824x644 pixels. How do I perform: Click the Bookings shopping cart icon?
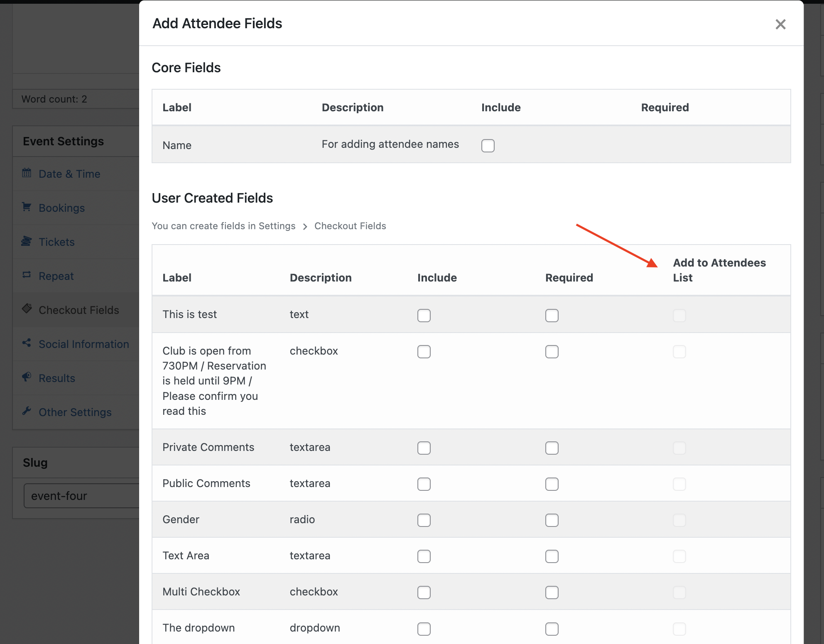click(26, 207)
